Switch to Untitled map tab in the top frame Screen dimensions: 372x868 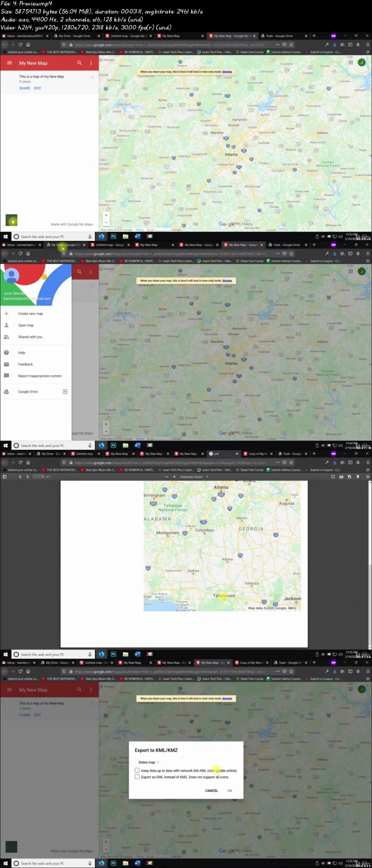pyautogui.click(x=129, y=36)
